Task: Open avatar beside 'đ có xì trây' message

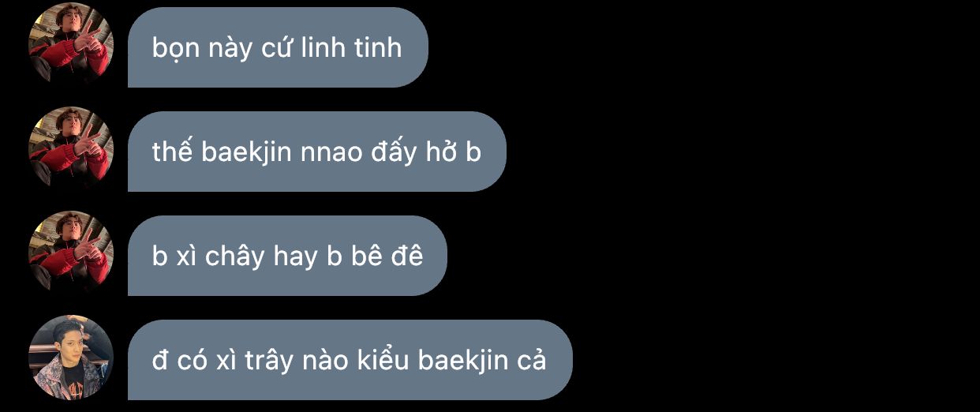Action: pos(71,357)
